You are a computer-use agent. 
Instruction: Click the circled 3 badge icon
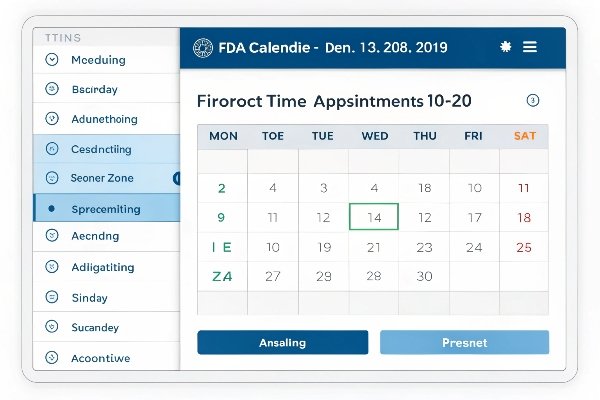[533, 100]
